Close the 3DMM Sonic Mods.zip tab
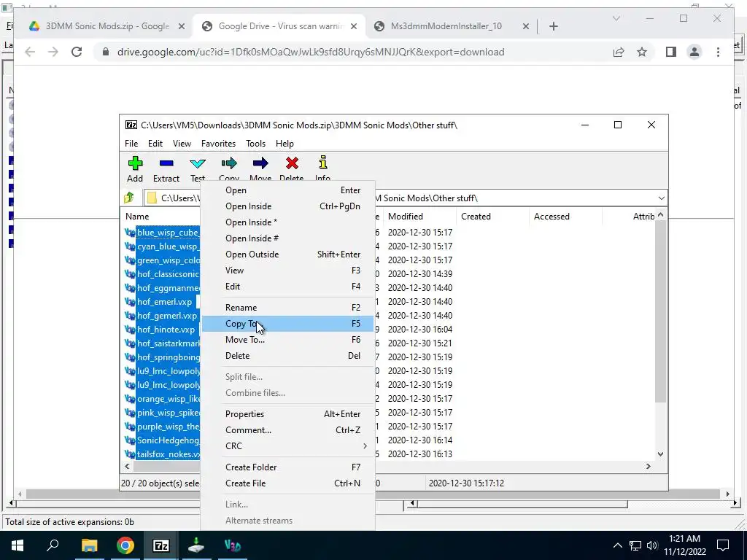This screenshot has width=747, height=560. point(182,26)
